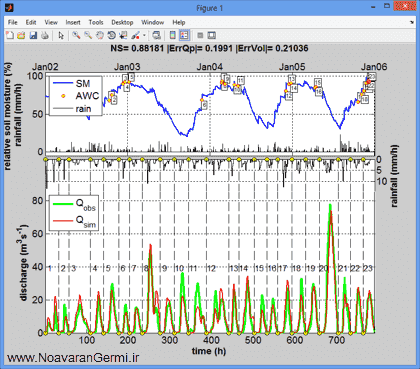The width and height of the screenshot is (420, 369).
Task: Click the New Figure toolbar icon
Action: tap(10, 35)
